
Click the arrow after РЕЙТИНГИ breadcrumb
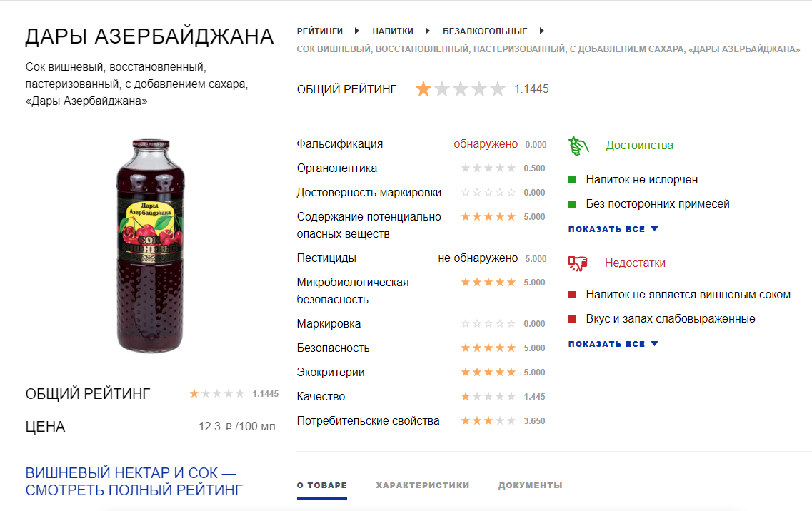click(357, 31)
